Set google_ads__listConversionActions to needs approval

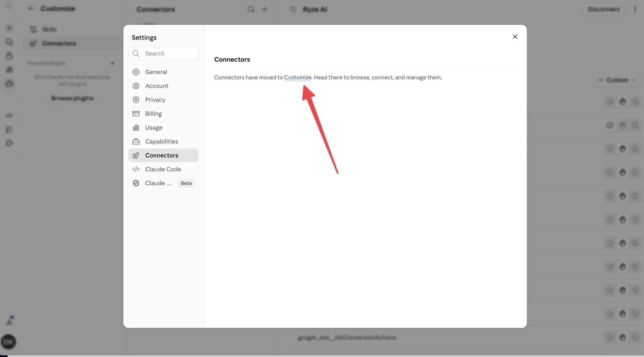(623, 338)
